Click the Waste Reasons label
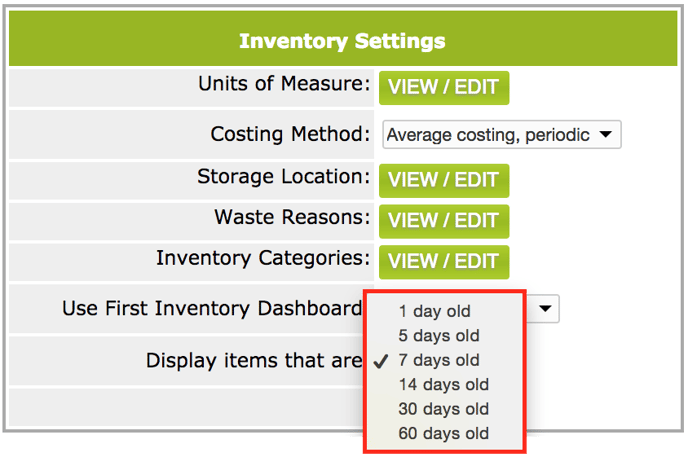Image resolution: width=688 pixels, height=457 pixels. [292, 218]
